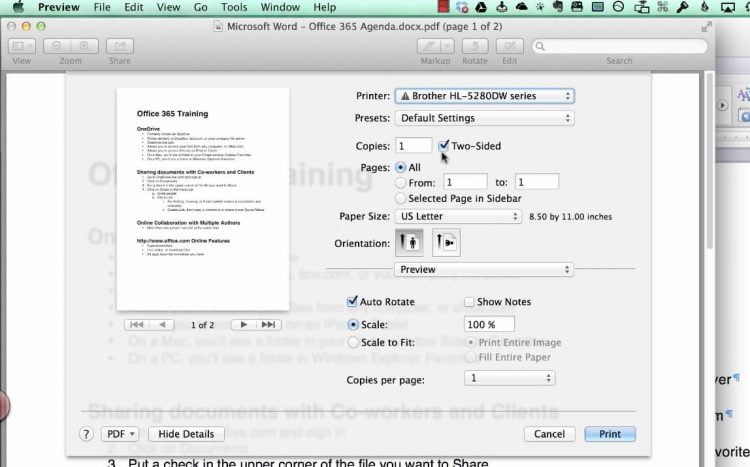Click the Zoom Out toolbar icon

click(x=57, y=46)
